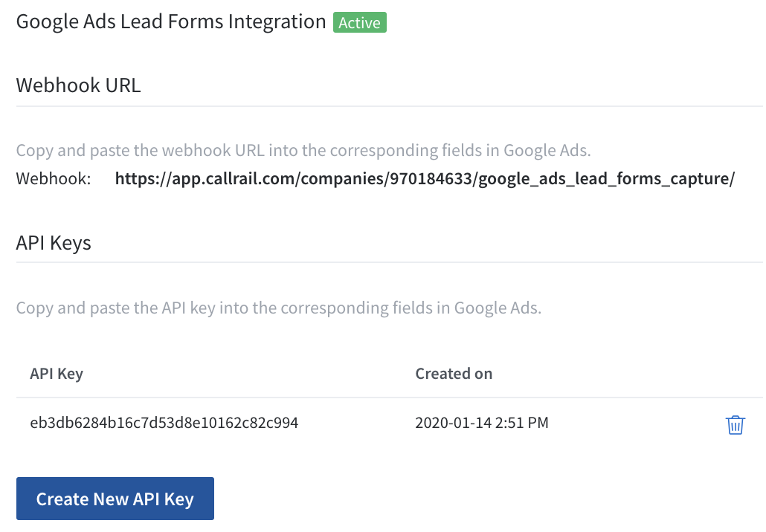
Task: Click the Active status badge
Action: [359, 22]
